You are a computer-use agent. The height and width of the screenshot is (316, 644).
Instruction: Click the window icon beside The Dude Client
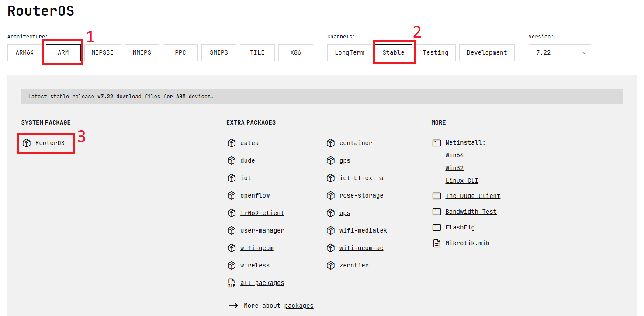point(436,196)
